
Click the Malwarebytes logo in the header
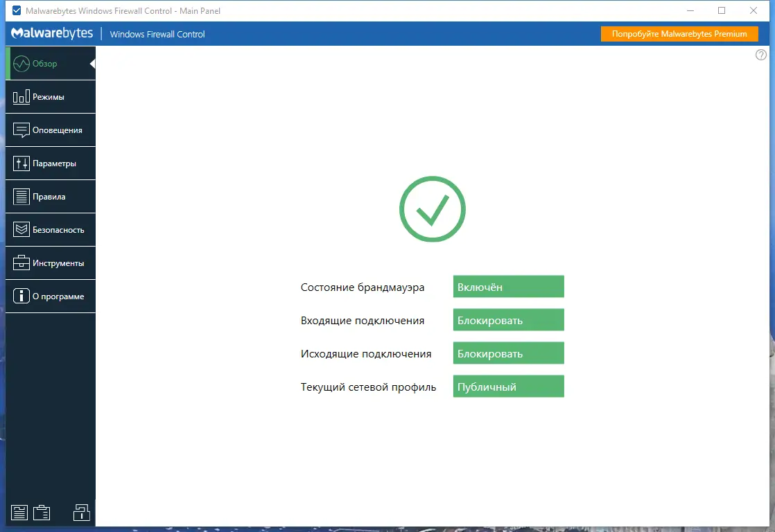pyautogui.click(x=52, y=33)
